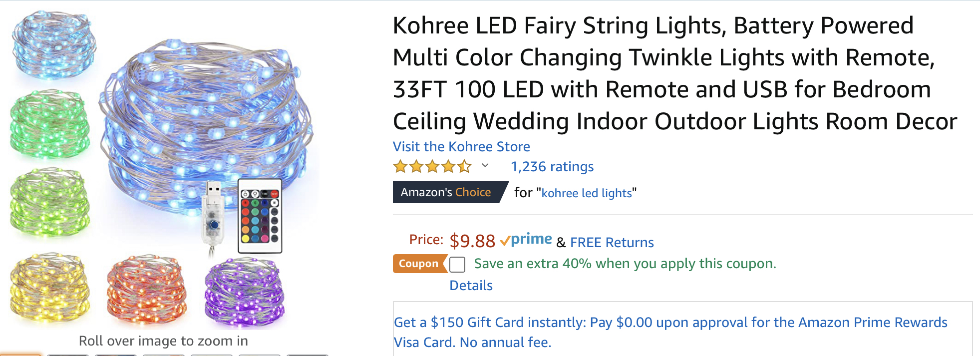Click the dark green light coil image

coord(50,124)
